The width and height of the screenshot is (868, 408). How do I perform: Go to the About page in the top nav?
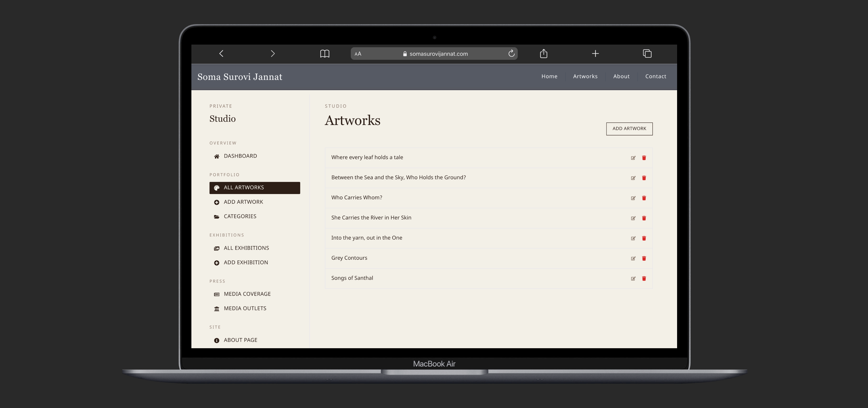pyautogui.click(x=621, y=76)
